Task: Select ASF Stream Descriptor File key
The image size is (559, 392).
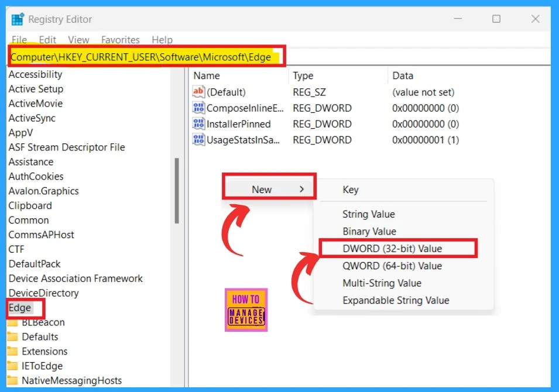Action: [67, 147]
